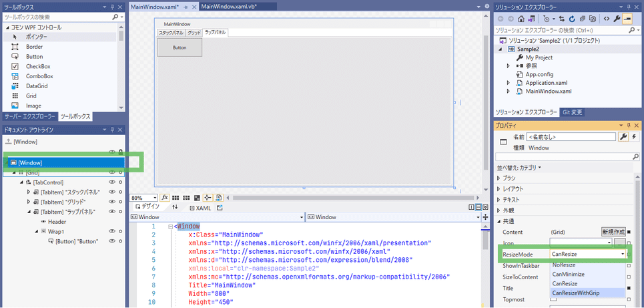
Task: Toggle eye for TabItem "ラップパネル"
Action: 111,212
